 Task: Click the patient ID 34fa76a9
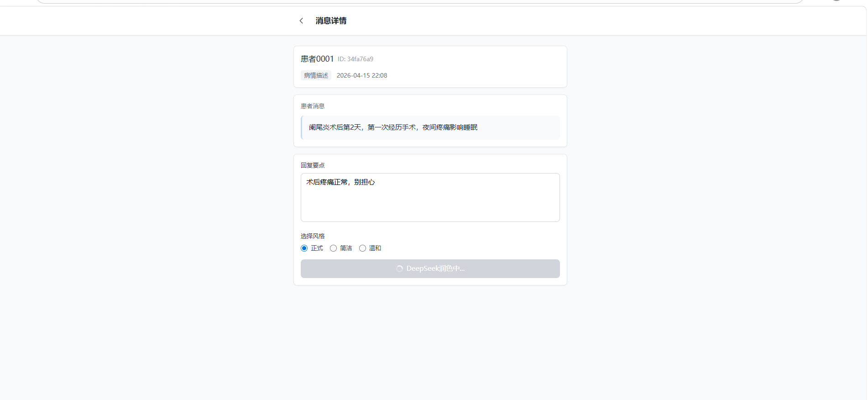[356, 59]
